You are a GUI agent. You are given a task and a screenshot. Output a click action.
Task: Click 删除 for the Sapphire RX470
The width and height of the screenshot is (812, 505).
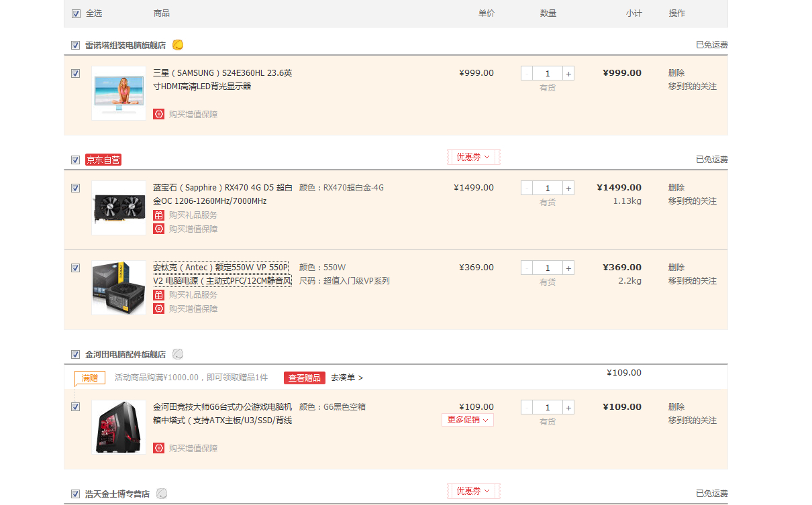coord(676,188)
